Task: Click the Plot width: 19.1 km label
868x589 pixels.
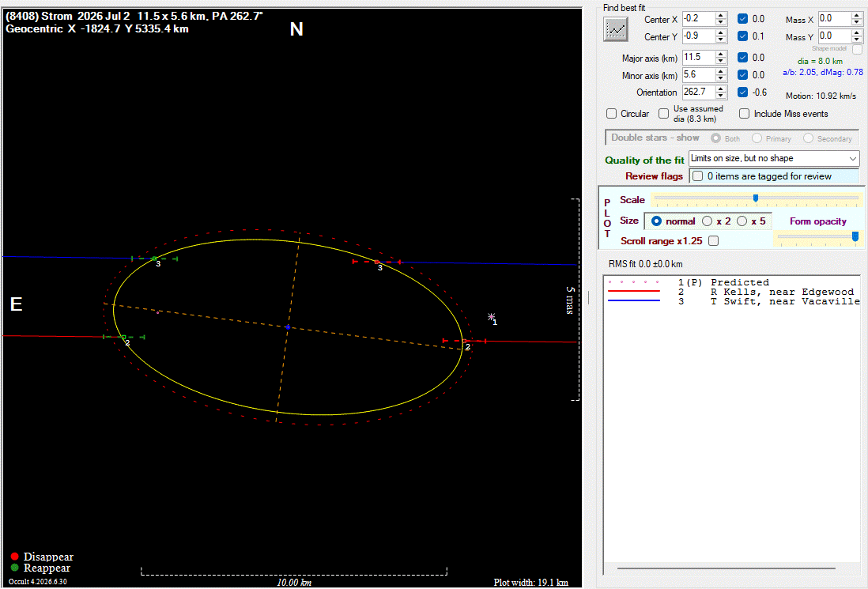Action: (531, 583)
